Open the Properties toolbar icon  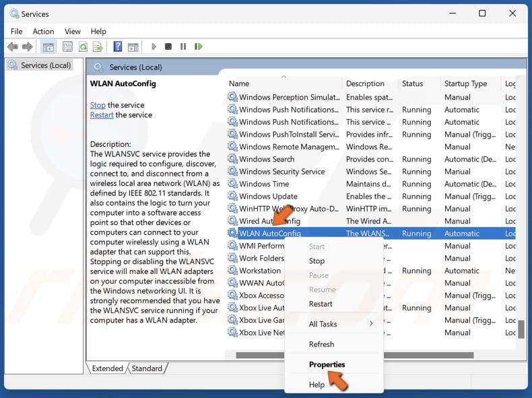(67, 46)
